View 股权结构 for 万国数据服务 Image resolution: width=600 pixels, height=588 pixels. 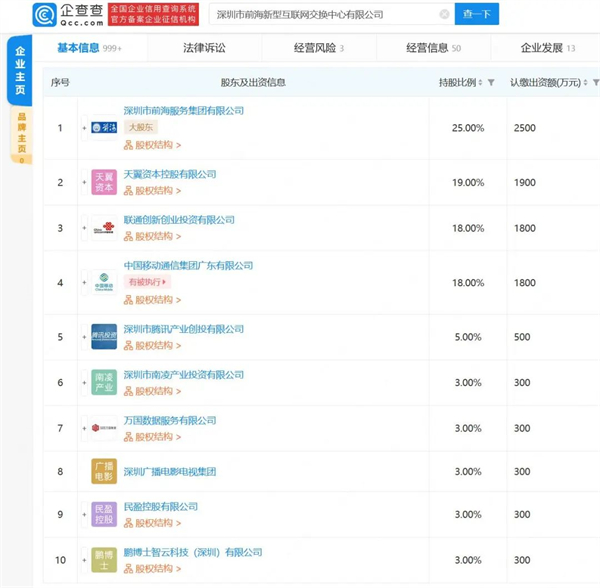coord(152,437)
